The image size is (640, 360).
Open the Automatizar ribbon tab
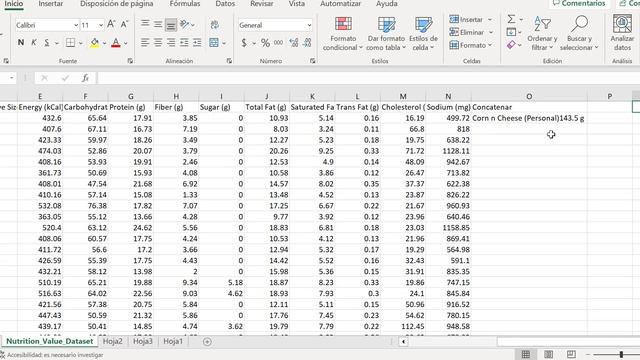point(340,4)
